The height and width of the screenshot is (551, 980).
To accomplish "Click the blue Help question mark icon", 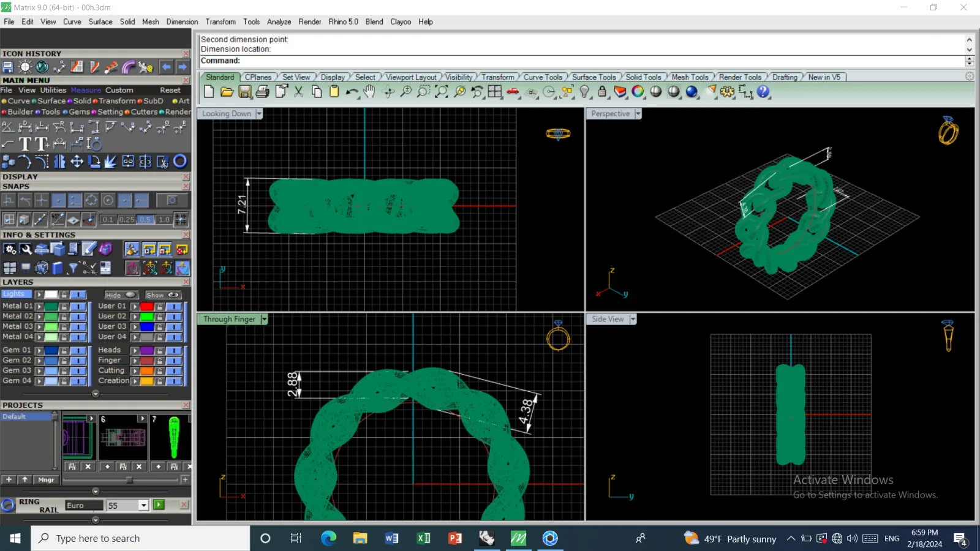I will click(763, 92).
